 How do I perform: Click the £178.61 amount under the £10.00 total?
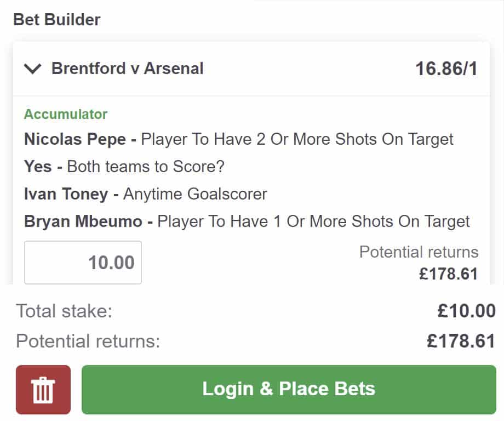pyautogui.click(x=461, y=341)
